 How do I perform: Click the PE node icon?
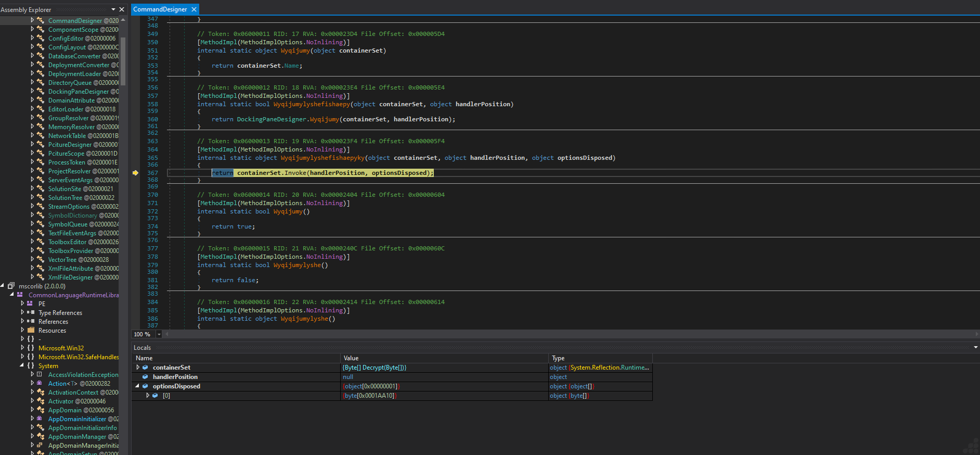click(x=30, y=304)
